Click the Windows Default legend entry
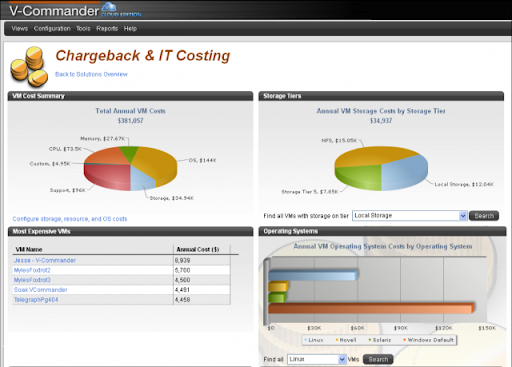Screen dimensions: 512x367 click(x=428, y=340)
